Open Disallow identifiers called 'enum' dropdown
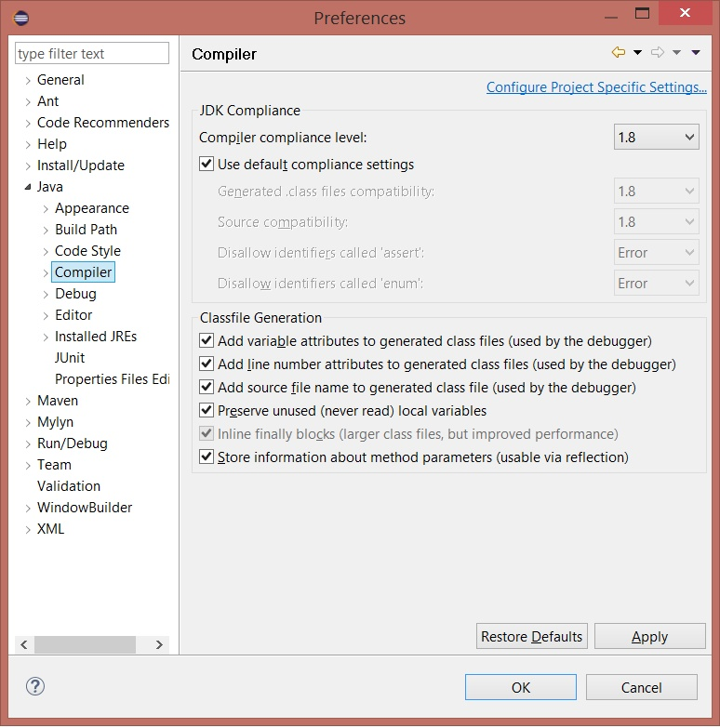The width and height of the screenshot is (720, 728). [x=657, y=283]
